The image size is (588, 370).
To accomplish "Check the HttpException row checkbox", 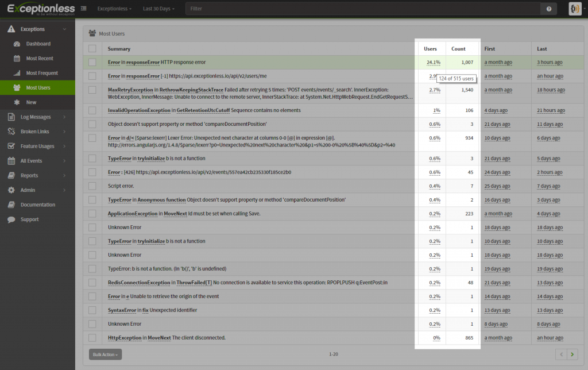I will click(92, 338).
